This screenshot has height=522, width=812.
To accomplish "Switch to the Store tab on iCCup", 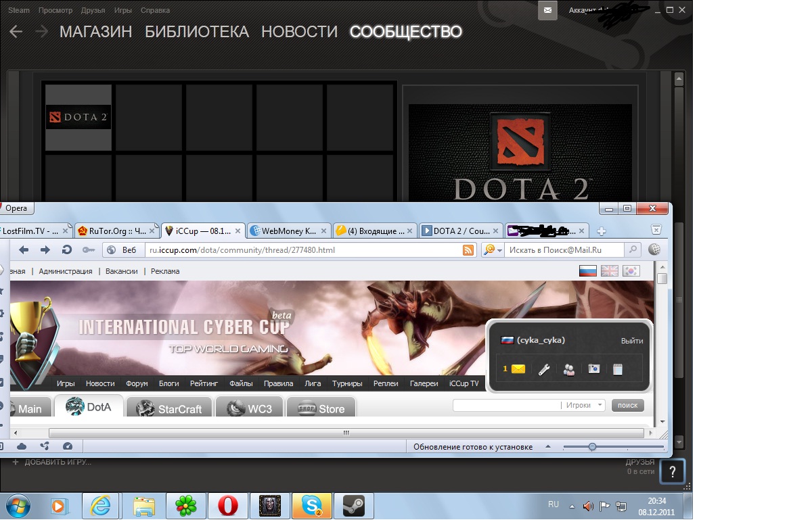I will point(321,408).
